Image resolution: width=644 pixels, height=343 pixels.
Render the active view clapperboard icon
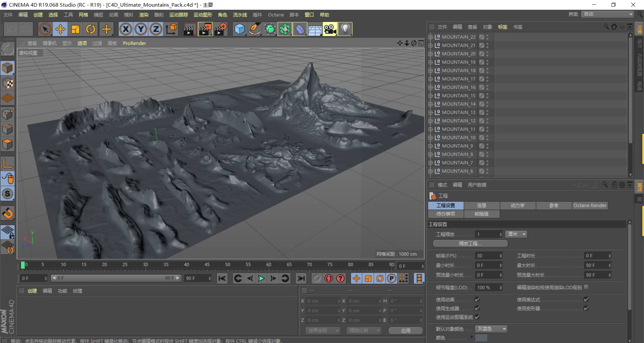[x=190, y=29]
